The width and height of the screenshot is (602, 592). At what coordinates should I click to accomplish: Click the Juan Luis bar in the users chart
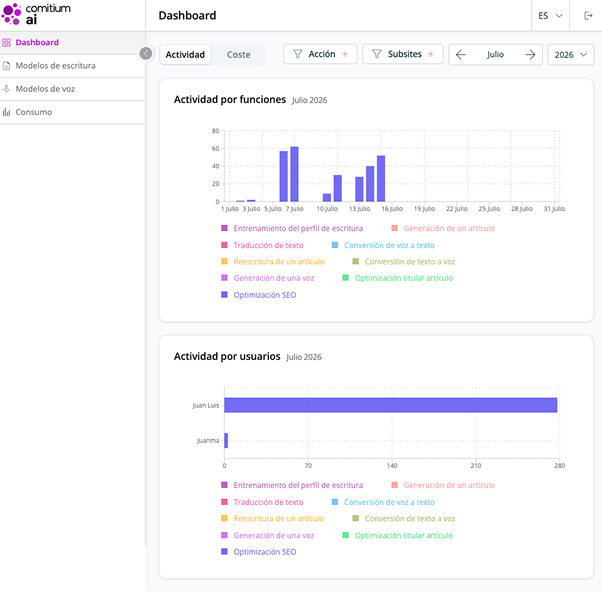[x=390, y=405]
